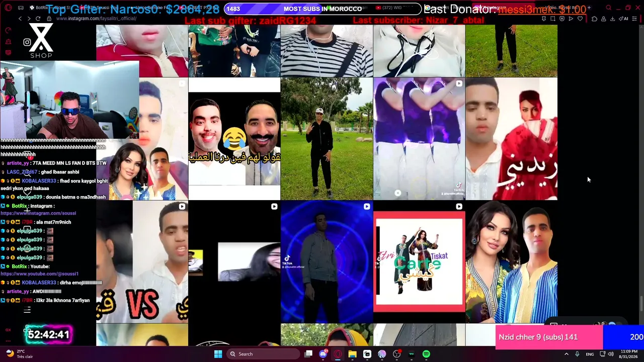
Task: Open the player icon in address bar
Action: (571, 19)
